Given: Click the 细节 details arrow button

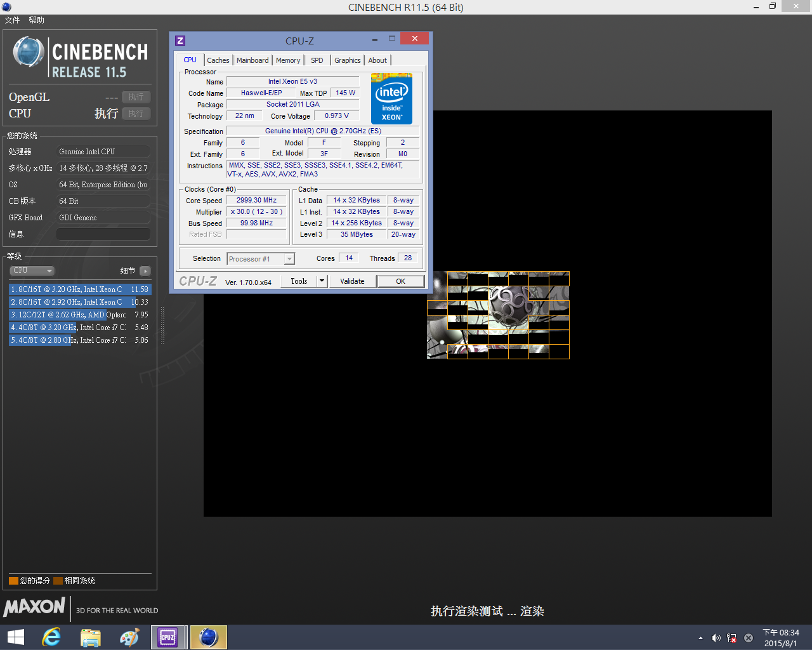Looking at the screenshot, I should [145, 271].
